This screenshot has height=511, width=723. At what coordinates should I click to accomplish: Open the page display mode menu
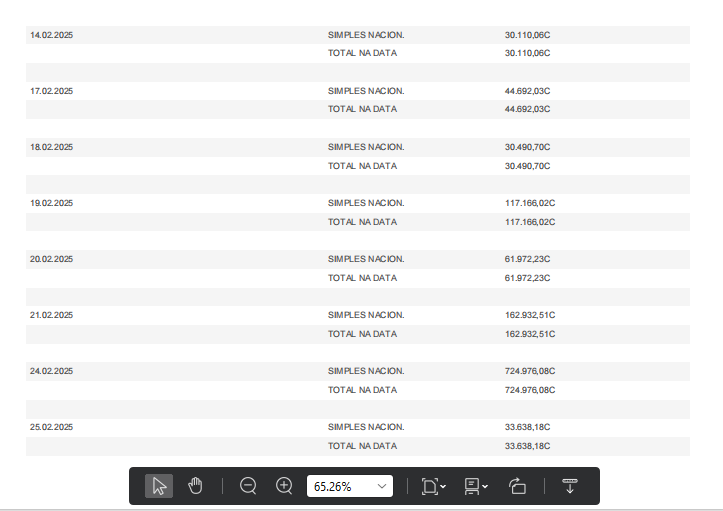(x=476, y=486)
